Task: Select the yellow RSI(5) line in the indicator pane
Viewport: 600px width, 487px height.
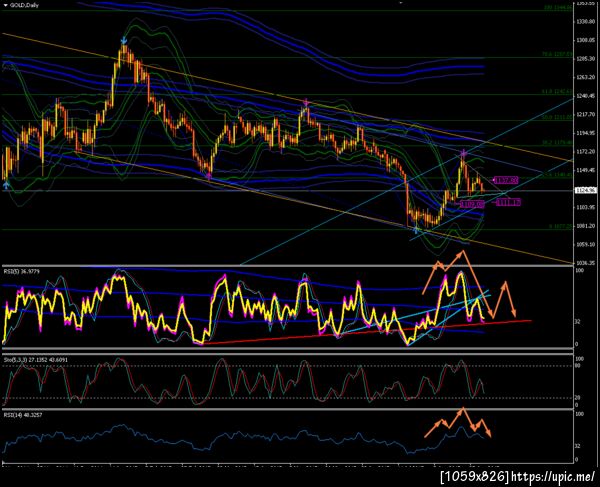Action: (245, 306)
